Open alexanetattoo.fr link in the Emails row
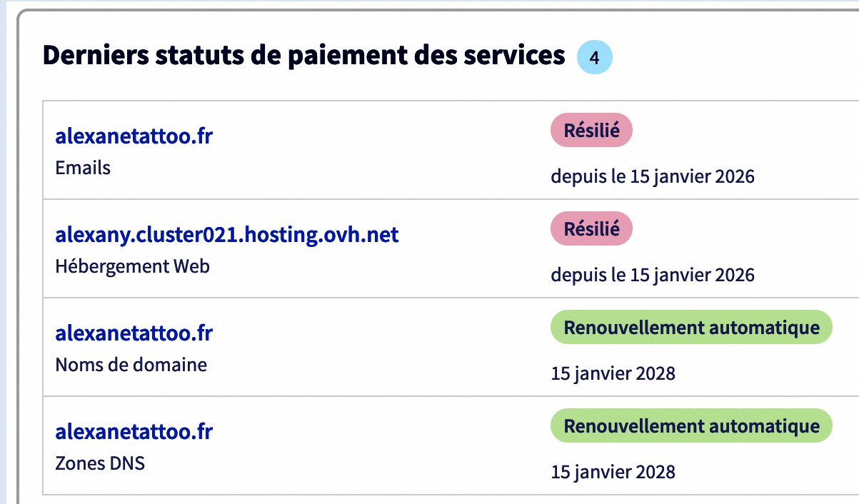859x504 pixels. click(134, 136)
